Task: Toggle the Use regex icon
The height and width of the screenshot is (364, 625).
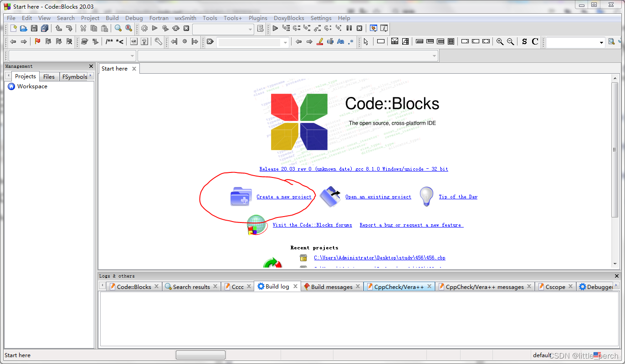Action: tap(351, 41)
